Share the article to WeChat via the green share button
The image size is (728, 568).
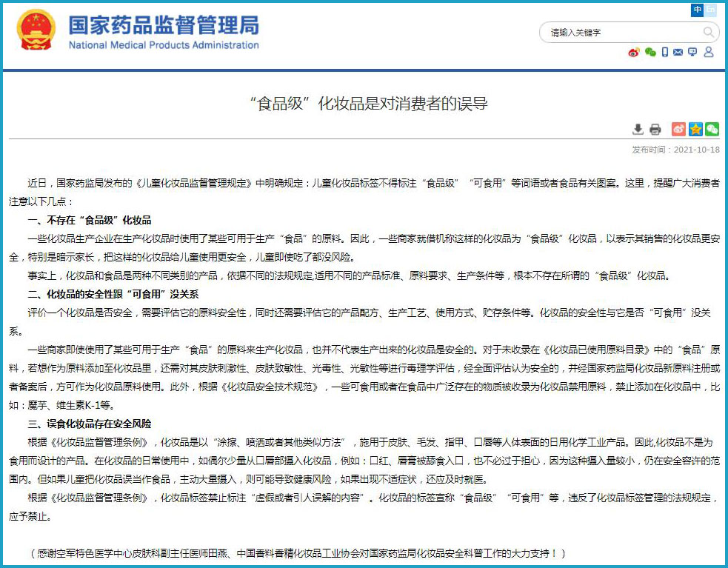point(712,130)
